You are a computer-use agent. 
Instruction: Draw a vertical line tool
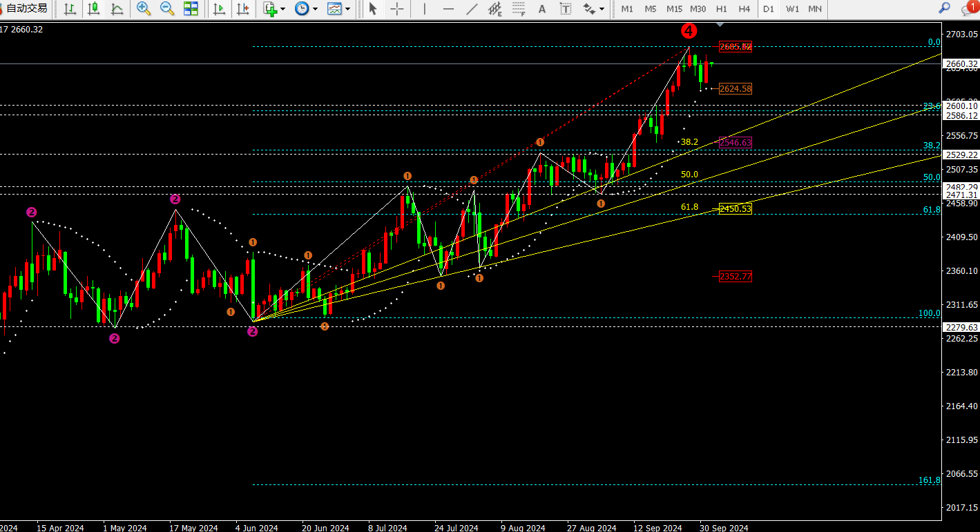(424, 9)
